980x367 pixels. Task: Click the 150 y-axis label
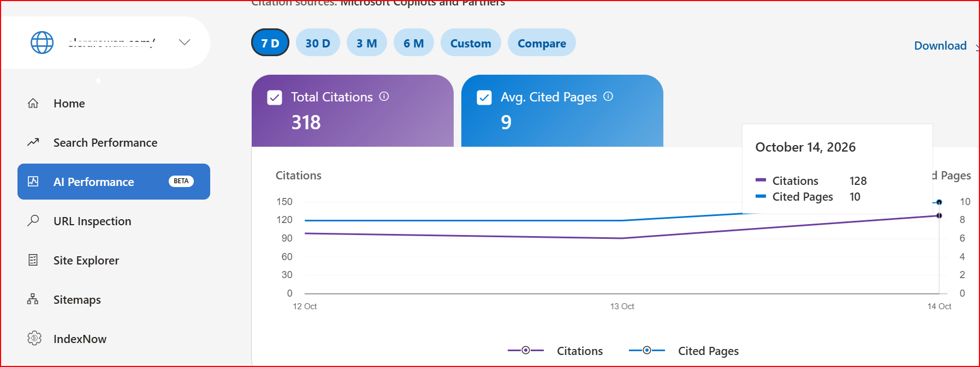(284, 202)
